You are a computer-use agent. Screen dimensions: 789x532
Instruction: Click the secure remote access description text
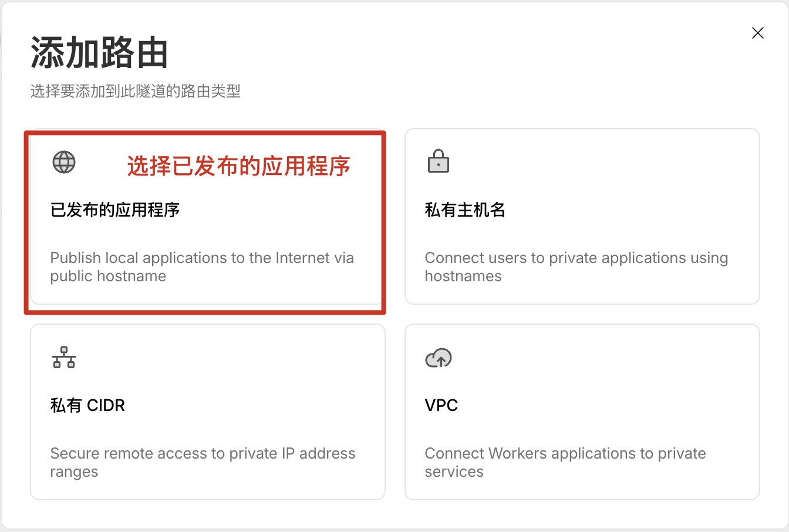[203, 462]
